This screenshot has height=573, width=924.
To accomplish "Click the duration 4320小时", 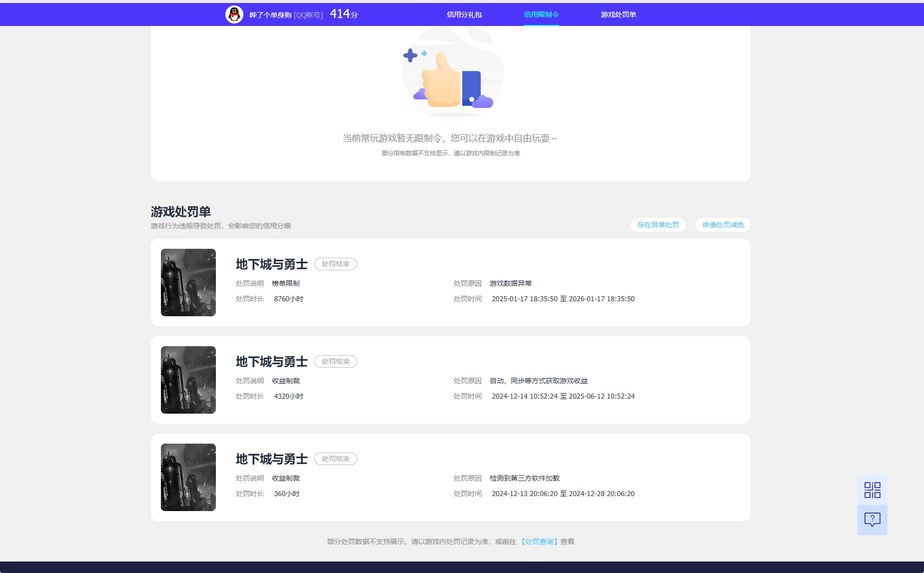I will point(288,396).
